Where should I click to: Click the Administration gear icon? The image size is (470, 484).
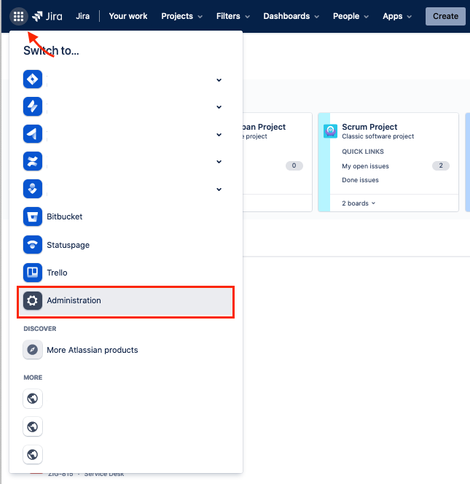point(33,301)
